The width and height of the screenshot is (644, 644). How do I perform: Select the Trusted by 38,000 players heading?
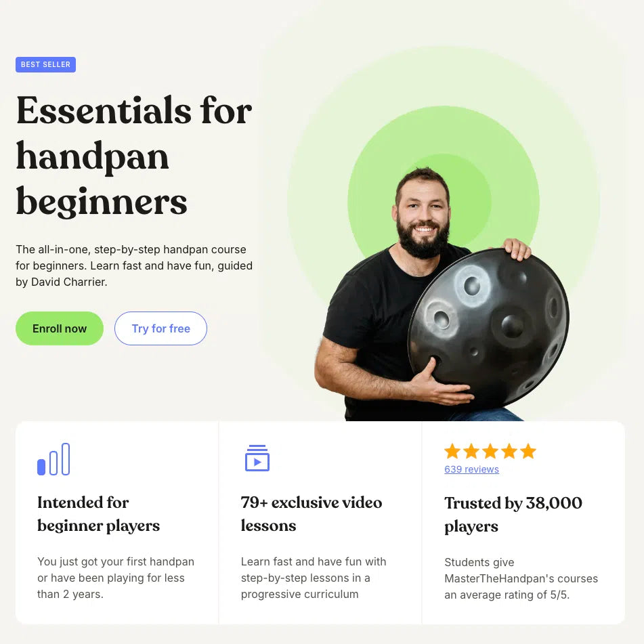click(513, 515)
